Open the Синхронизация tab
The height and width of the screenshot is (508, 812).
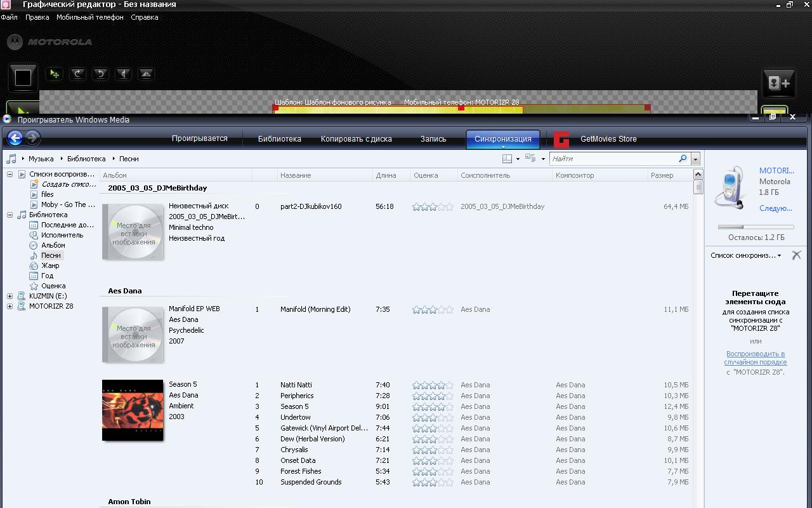coord(503,139)
